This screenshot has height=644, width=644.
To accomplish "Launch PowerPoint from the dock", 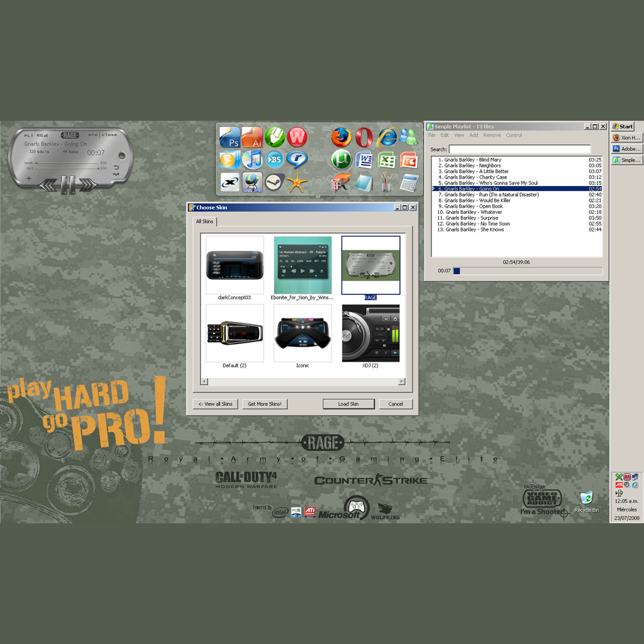I will tap(409, 160).
